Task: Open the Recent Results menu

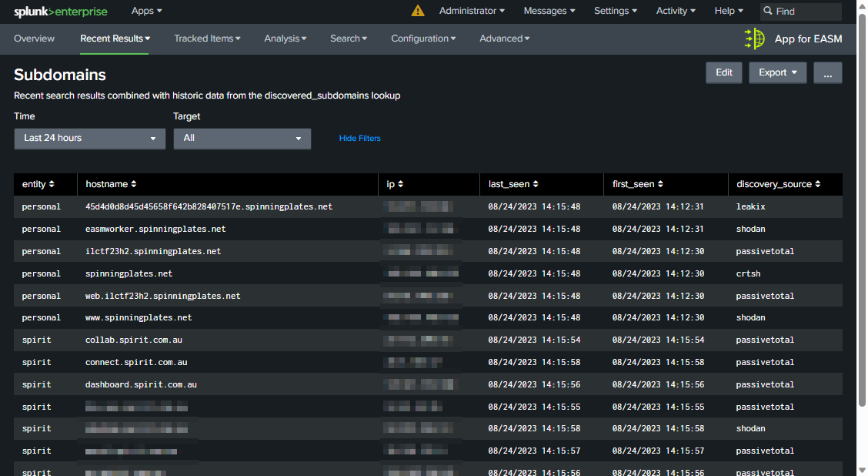Action: tap(115, 39)
